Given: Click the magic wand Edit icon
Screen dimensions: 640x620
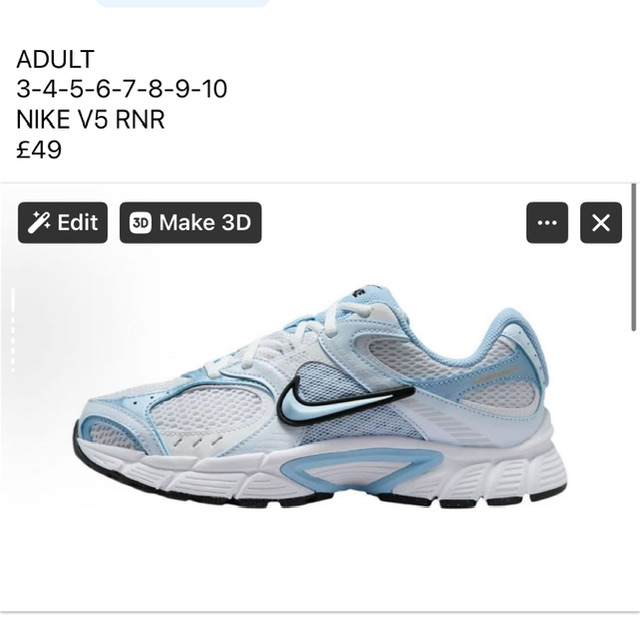Looking at the screenshot, I should pyautogui.click(x=39, y=222).
